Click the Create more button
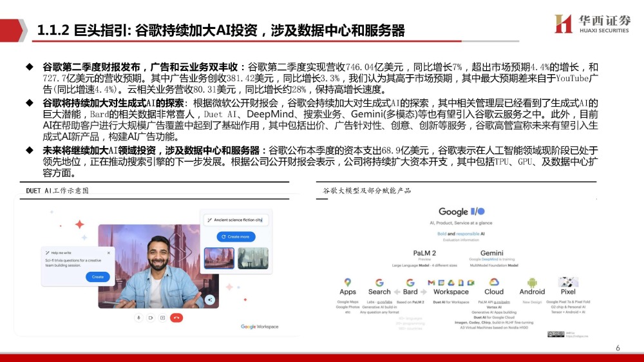644x362 pixels. [236, 236]
